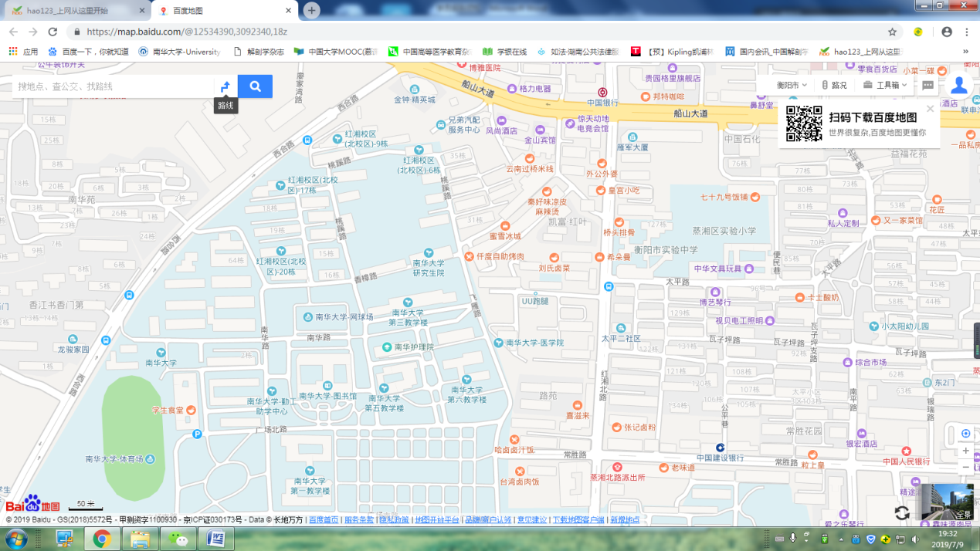The height and width of the screenshot is (551, 980).
Task: Expand the 衡阳市 city dropdown
Action: [792, 86]
